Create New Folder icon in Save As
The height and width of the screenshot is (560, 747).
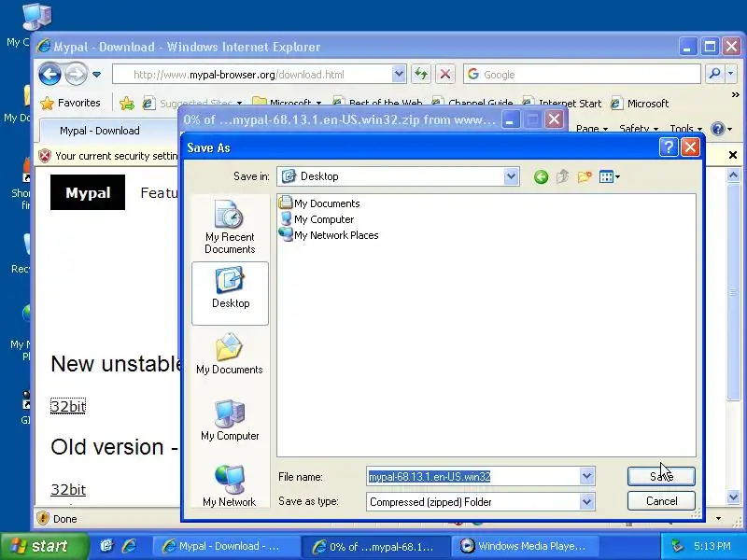585,176
